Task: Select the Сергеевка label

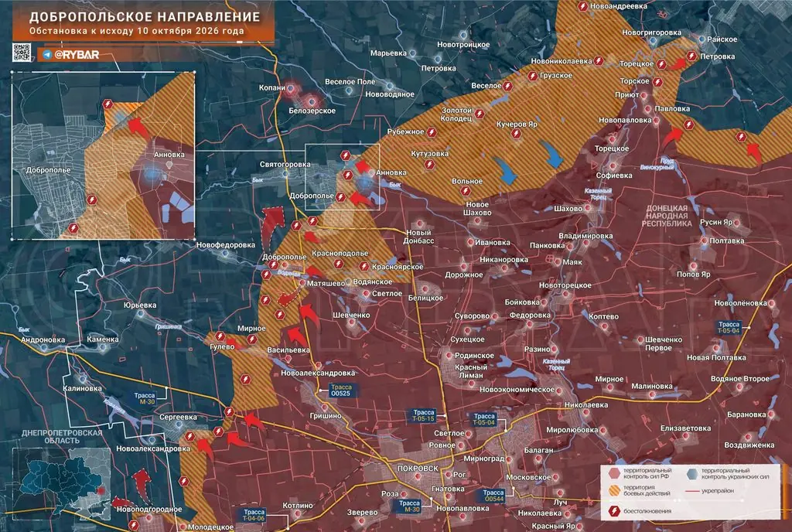Action: (179, 418)
